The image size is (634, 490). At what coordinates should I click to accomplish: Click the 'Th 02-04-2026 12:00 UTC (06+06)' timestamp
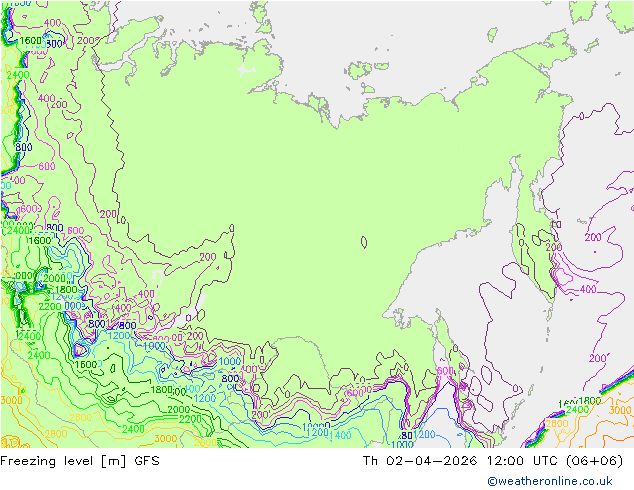pos(492,461)
